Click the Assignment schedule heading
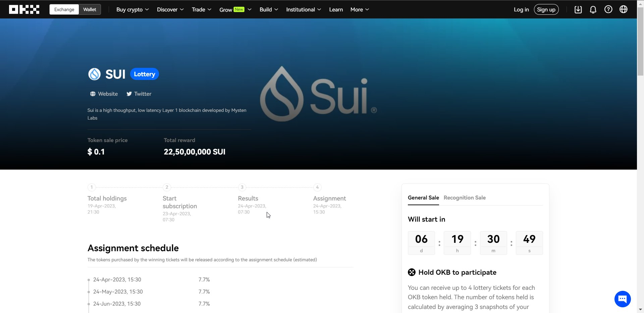This screenshot has width=644, height=313. [x=133, y=248]
